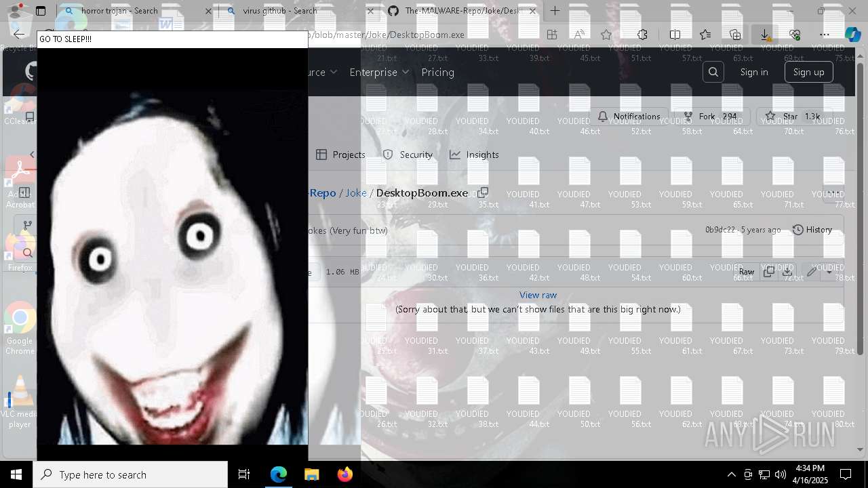Click the Sign up button
The image size is (868, 488).
tap(808, 72)
